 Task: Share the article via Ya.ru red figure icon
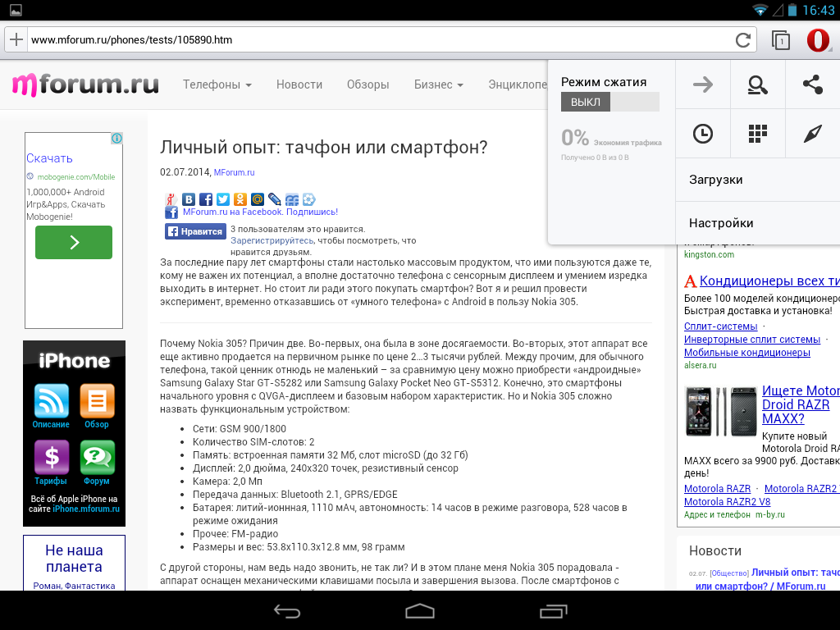(171, 199)
